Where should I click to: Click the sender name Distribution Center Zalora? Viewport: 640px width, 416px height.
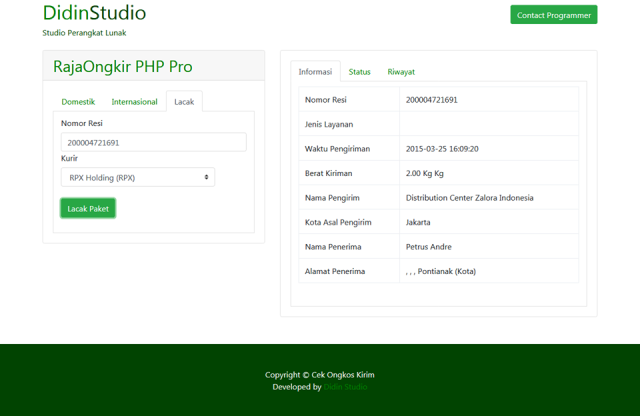point(469,198)
